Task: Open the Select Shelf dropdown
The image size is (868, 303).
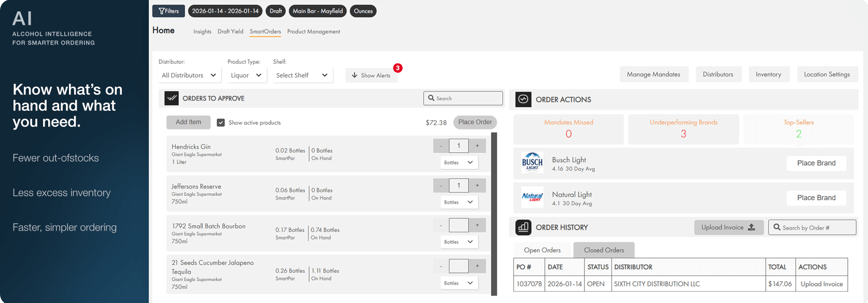Action: click(302, 75)
